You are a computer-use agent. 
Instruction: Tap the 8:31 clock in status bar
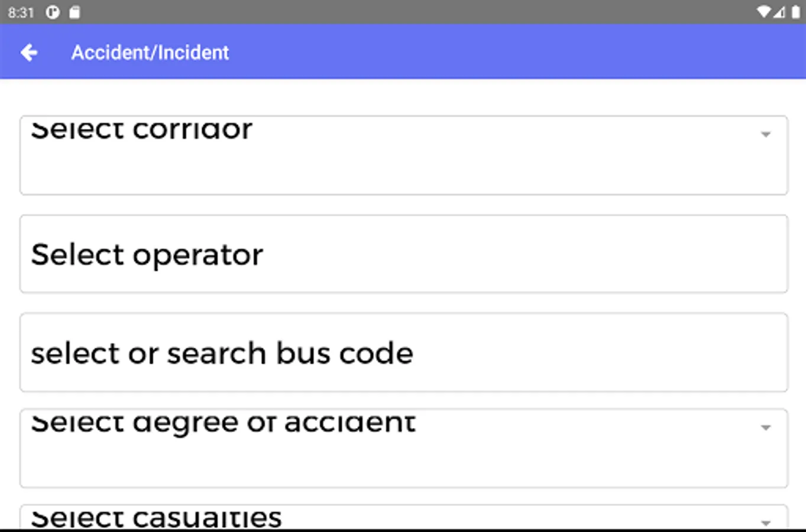pos(21,12)
